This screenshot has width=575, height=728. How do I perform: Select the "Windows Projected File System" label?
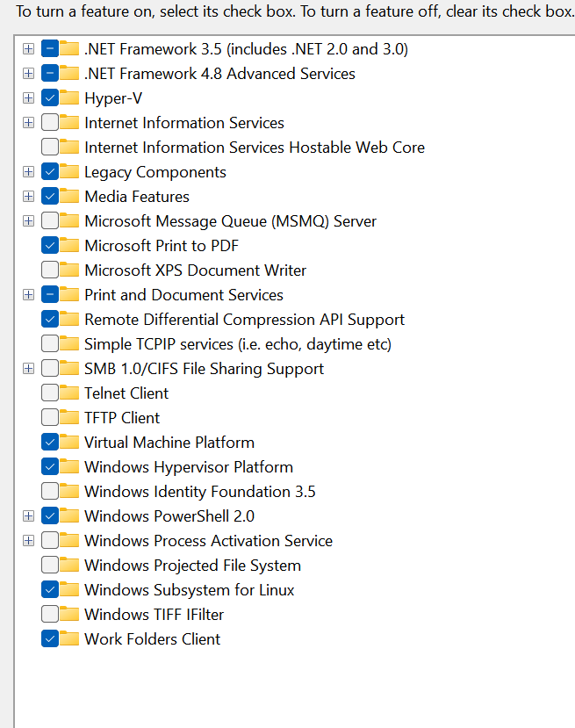coord(192,565)
